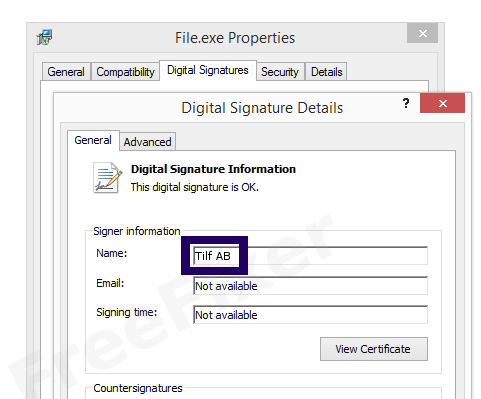Click the 'This digital signature is OK.' text
This screenshot has height=399, width=481.
[x=195, y=187]
